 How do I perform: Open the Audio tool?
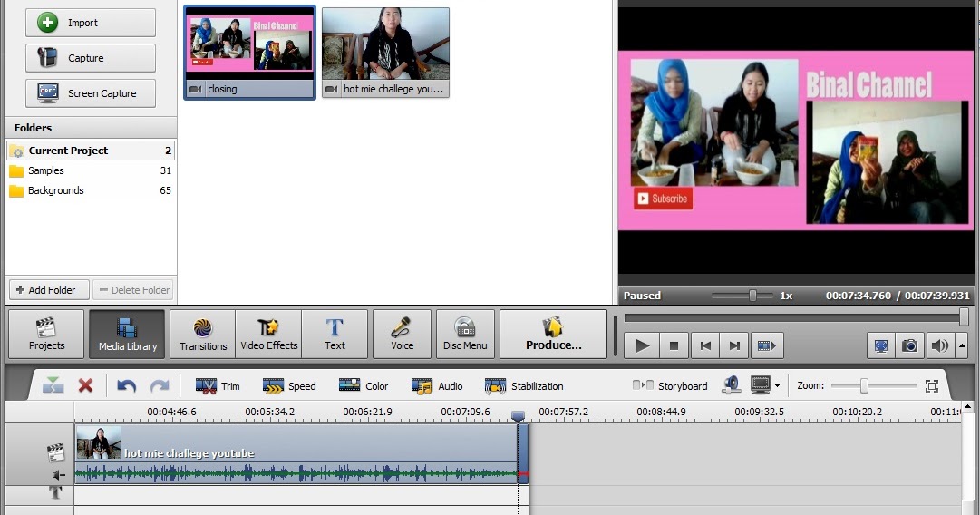437,386
